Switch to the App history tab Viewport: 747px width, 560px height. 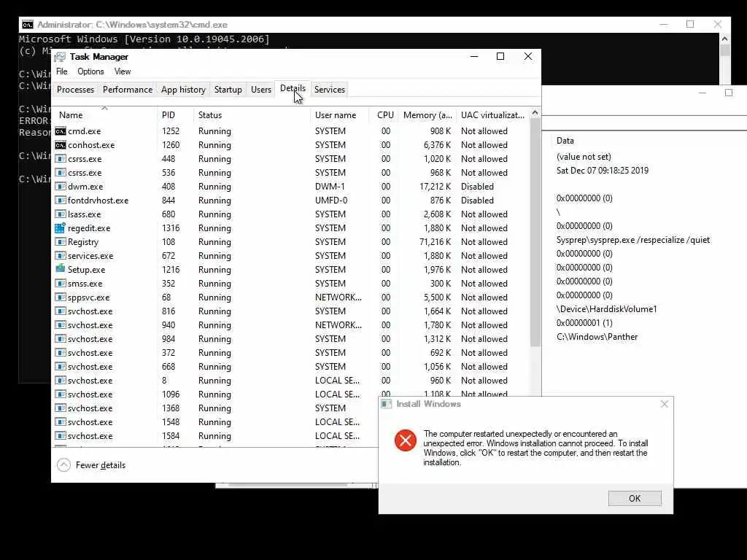(183, 90)
